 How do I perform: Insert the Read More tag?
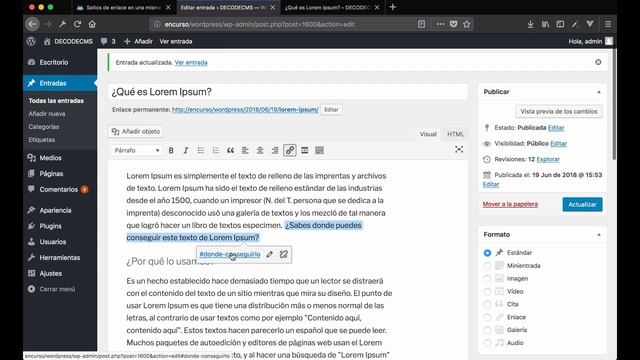[304, 150]
